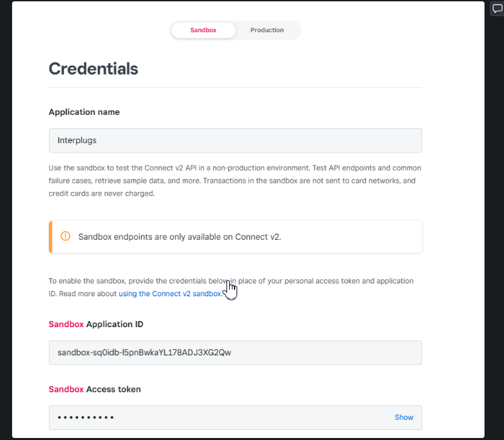Click the sandbox description paragraph
Image resolution: width=504 pixels, height=440 pixels.
pos(235,180)
